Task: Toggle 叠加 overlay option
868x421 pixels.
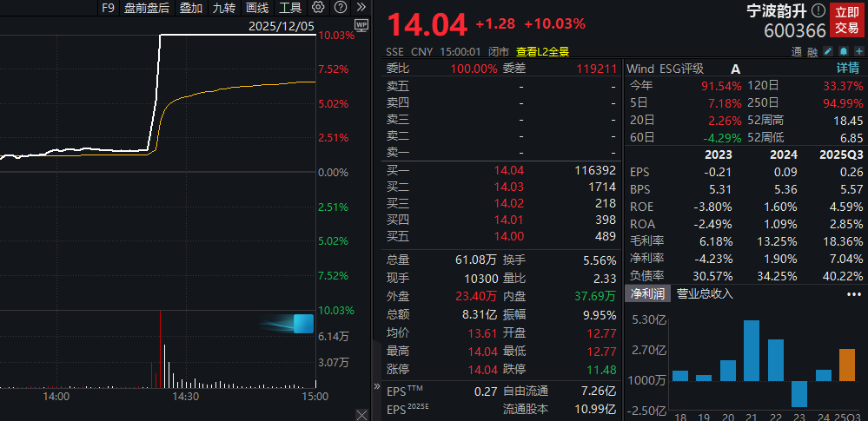Action: point(191,8)
